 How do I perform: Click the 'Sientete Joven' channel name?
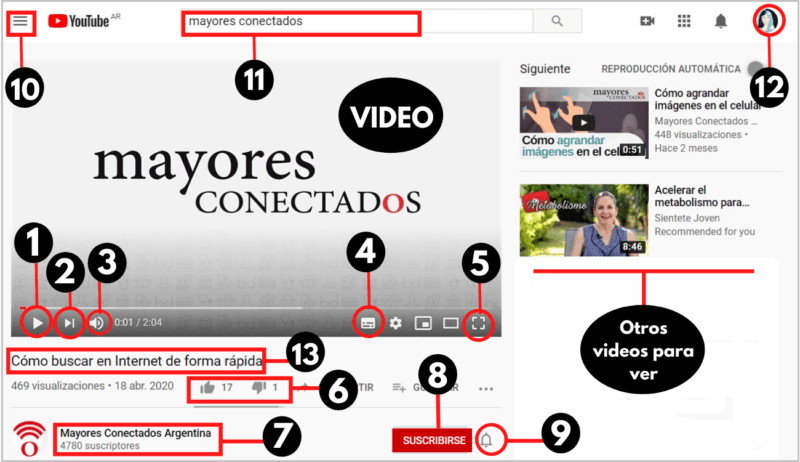687,218
